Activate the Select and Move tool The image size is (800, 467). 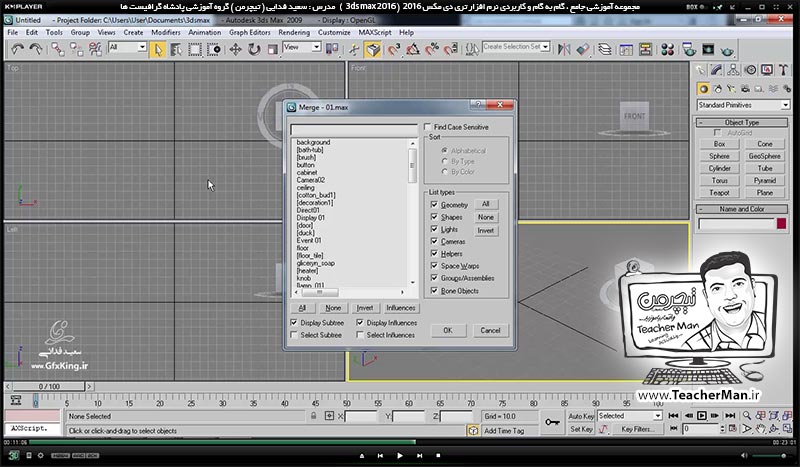[x=235, y=50]
